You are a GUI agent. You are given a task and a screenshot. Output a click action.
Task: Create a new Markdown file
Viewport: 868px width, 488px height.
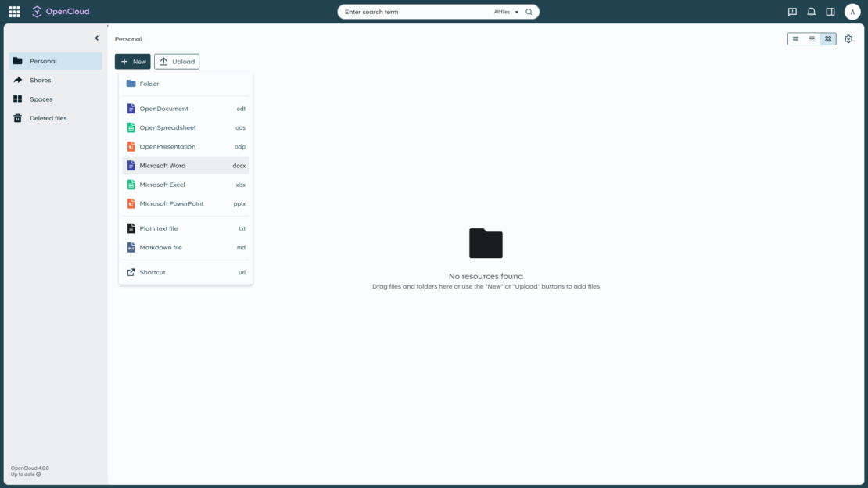185,248
